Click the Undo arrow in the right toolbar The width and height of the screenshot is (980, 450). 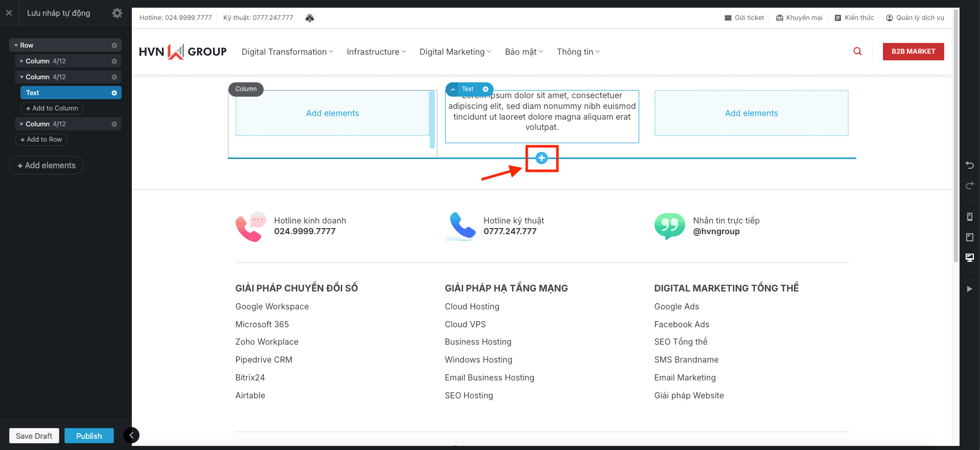(969, 165)
